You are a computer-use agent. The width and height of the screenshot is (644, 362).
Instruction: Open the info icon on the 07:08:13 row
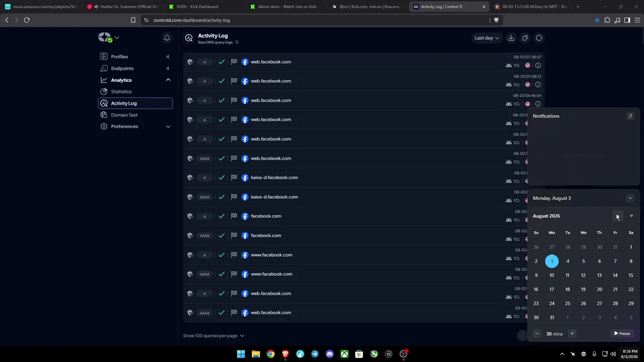538,84
